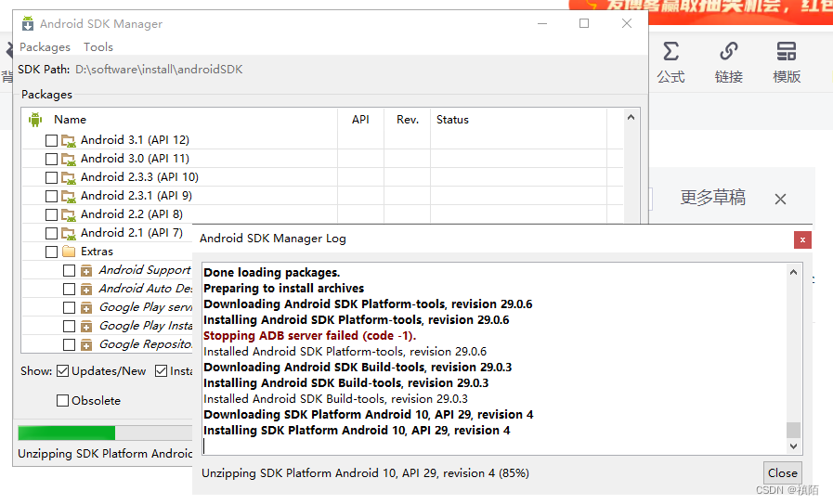Click the Android SDK Manager title icon
833x504 pixels.
coord(28,23)
